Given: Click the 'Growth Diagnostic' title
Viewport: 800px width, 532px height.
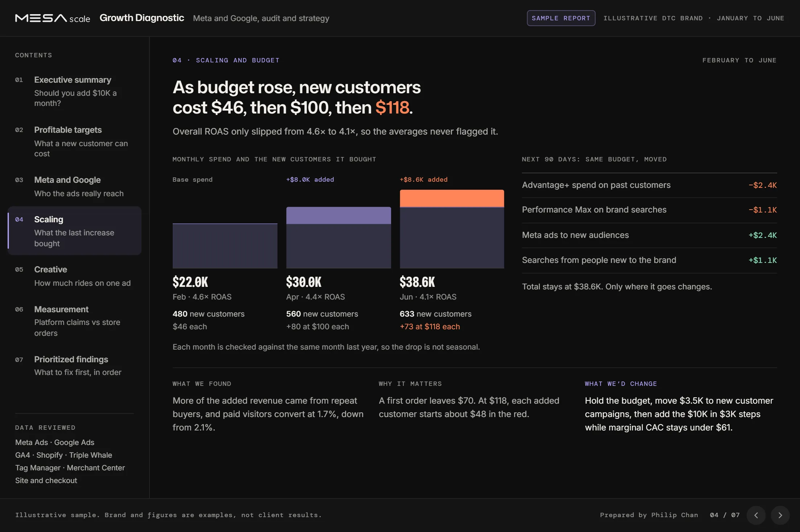Looking at the screenshot, I should [x=142, y=18].
